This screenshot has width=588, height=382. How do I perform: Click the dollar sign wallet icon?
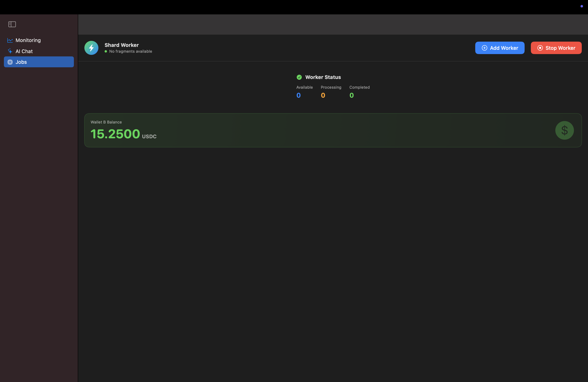coord(564,130)
